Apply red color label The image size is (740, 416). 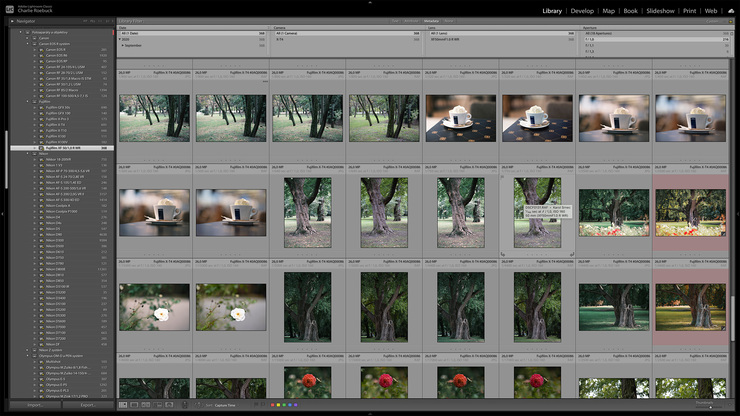click(x=272, y=405)
